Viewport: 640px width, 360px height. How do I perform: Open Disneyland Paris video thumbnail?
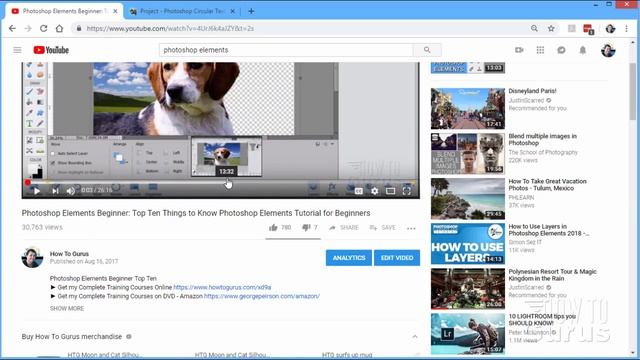coord(468,108)
